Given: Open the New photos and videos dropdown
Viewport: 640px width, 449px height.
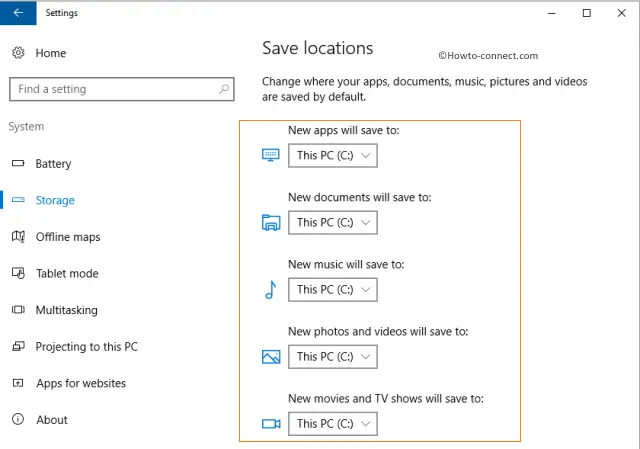Looking at the screenshot, I should [x=333, y=356].
